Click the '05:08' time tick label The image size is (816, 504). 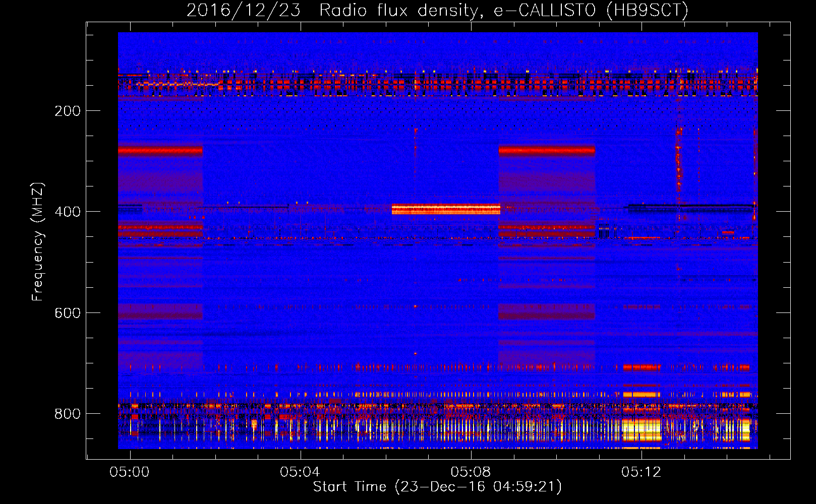tap(471, 472)
